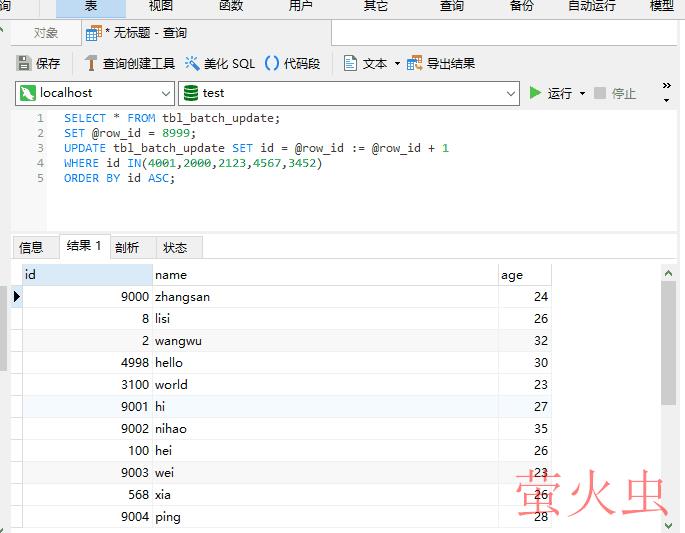Click the 导出结果 export result icon
The image size is (685, 533).
pyautogui.click(x=415, y=63)
